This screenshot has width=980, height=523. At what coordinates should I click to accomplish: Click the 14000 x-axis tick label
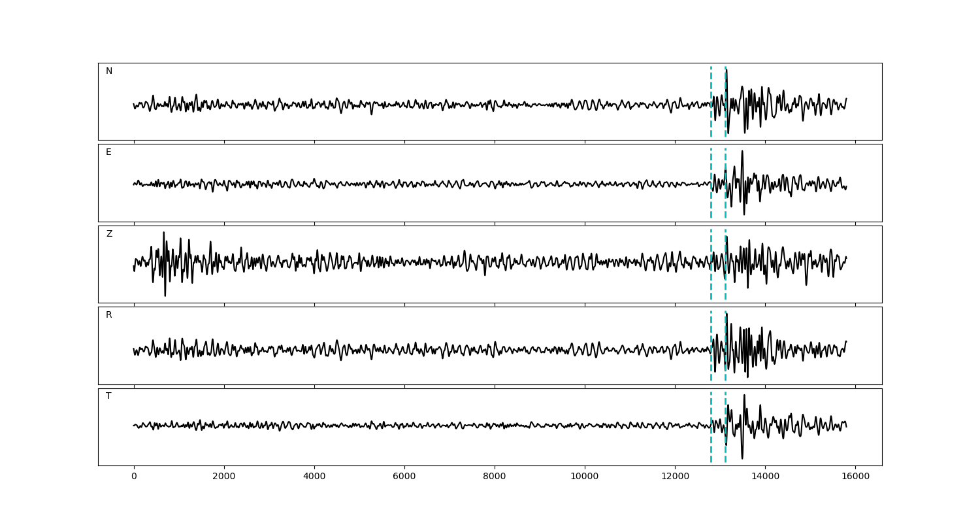pos(765,477)
